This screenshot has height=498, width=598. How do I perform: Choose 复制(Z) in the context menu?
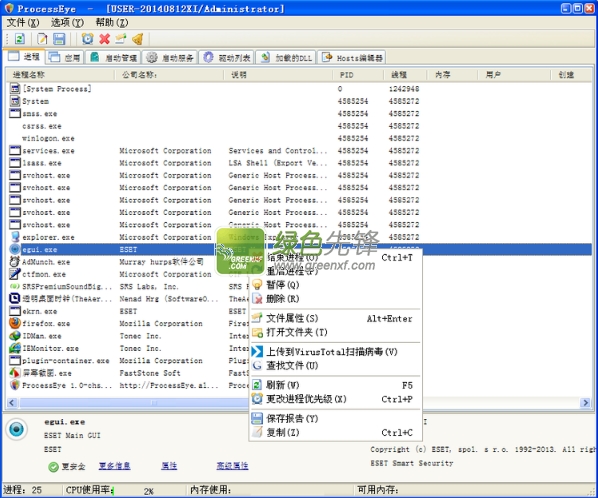click(x=336, y=432)
